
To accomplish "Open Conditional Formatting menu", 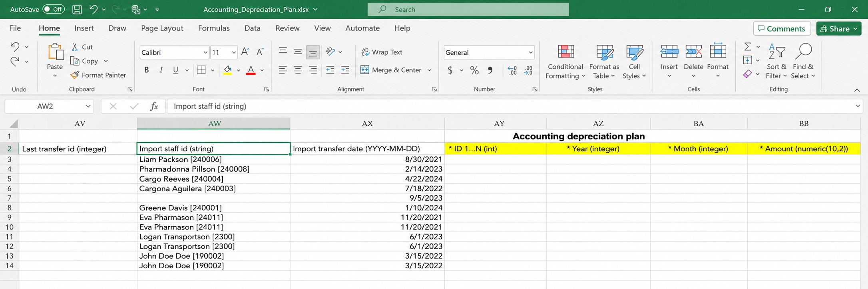I will click(565, 61).
